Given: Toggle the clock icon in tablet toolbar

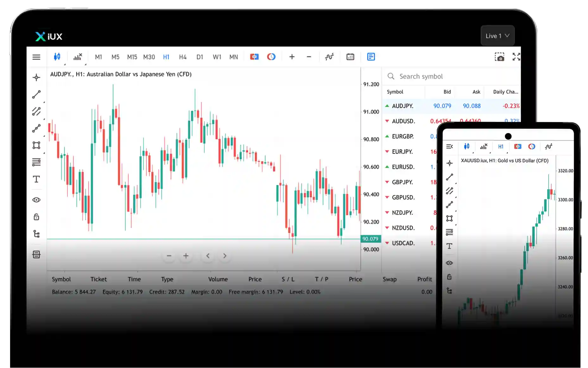Looking at the screenshot, I should pyautogui.click(x=271, y=57).
